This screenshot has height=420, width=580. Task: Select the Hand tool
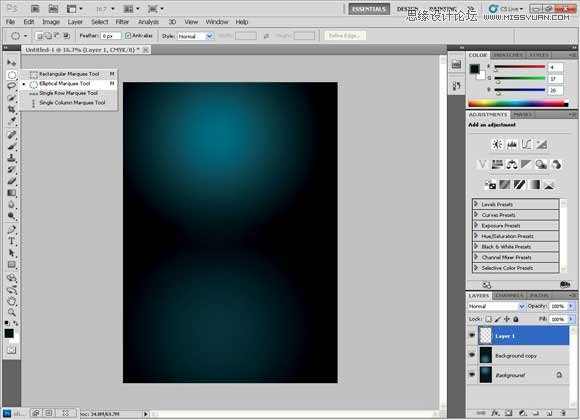(x=11, y=301)
